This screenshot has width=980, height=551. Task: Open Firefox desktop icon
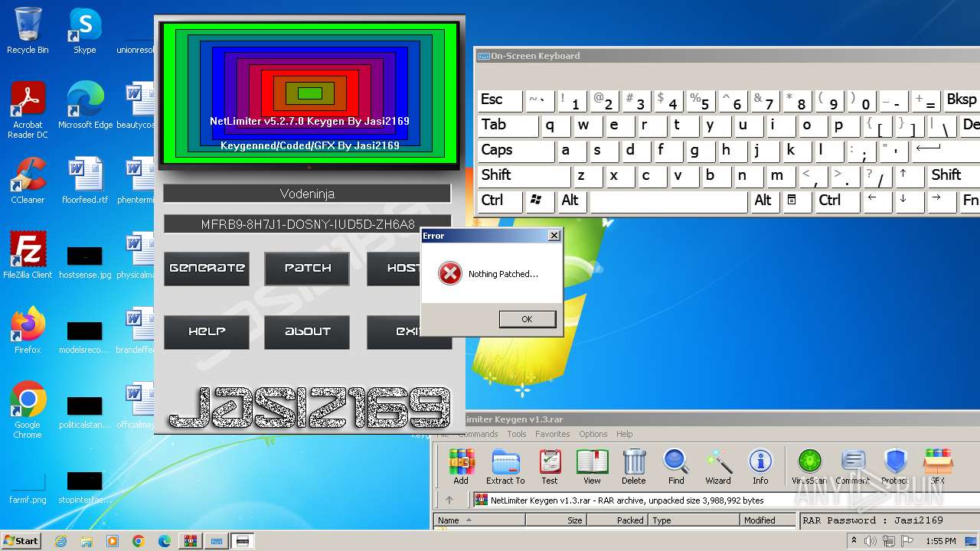[28, 331]
